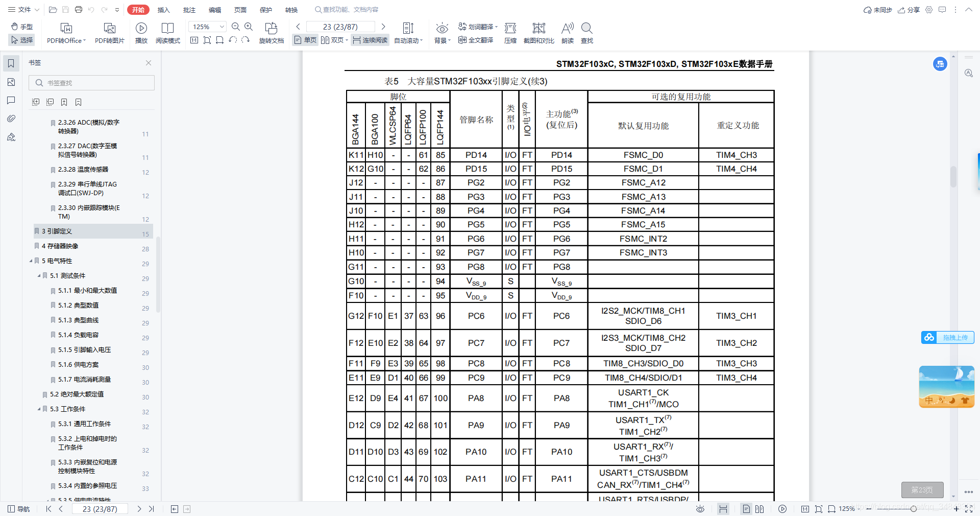Collapse bookmark 5 电气特性
Image resolution: width=980 pixels, height=516 pixels.
[x=31, y=261]
